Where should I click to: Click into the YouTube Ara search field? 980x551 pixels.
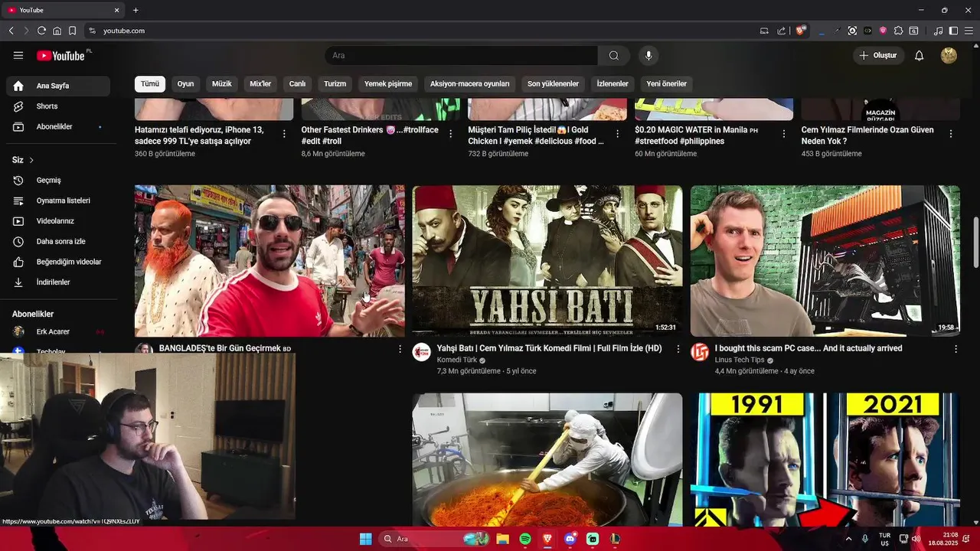pyautogui.click(x=461, y=55)
